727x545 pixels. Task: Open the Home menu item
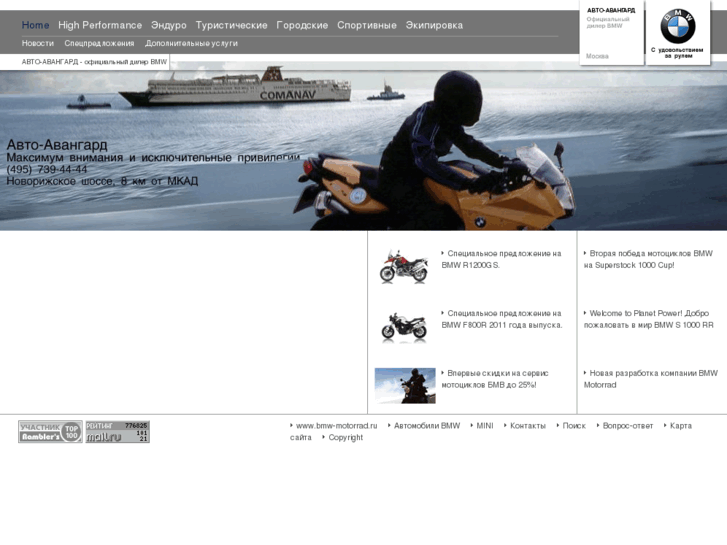click(35, 25)
